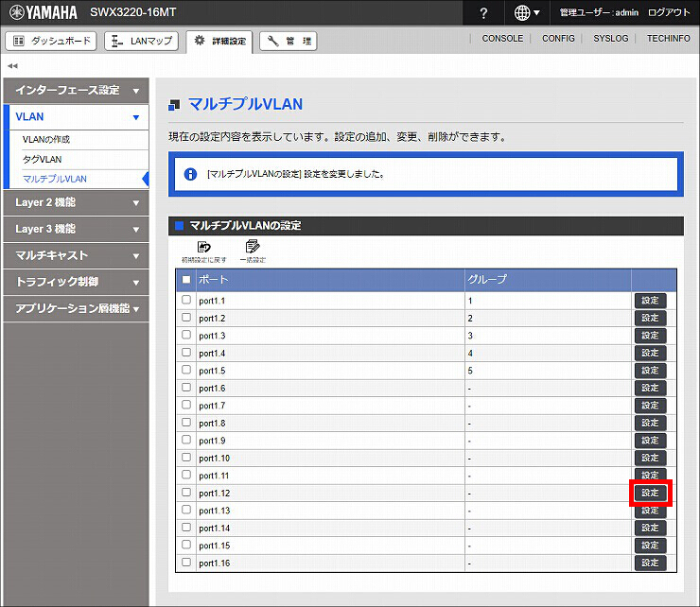Image resolution: width=700 pixels, height=607 pixels.
Task: Click the YAMAHA logo
Action: pos(44,12)
